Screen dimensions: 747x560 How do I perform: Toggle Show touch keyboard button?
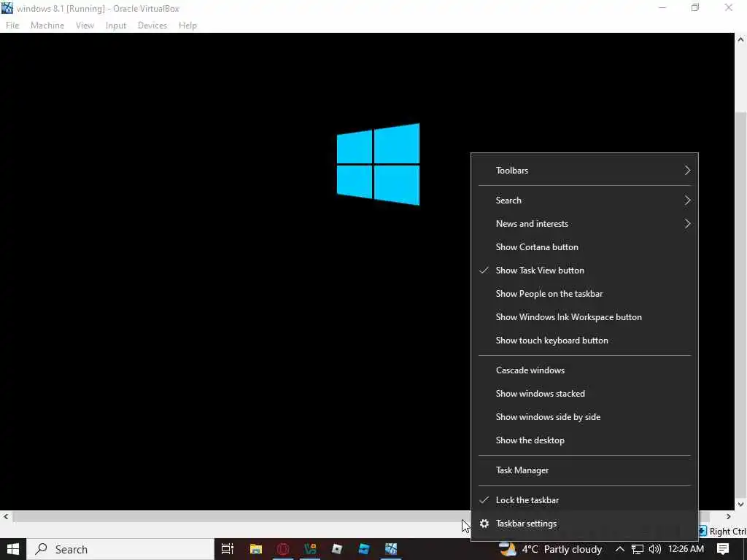pos(584,341)
